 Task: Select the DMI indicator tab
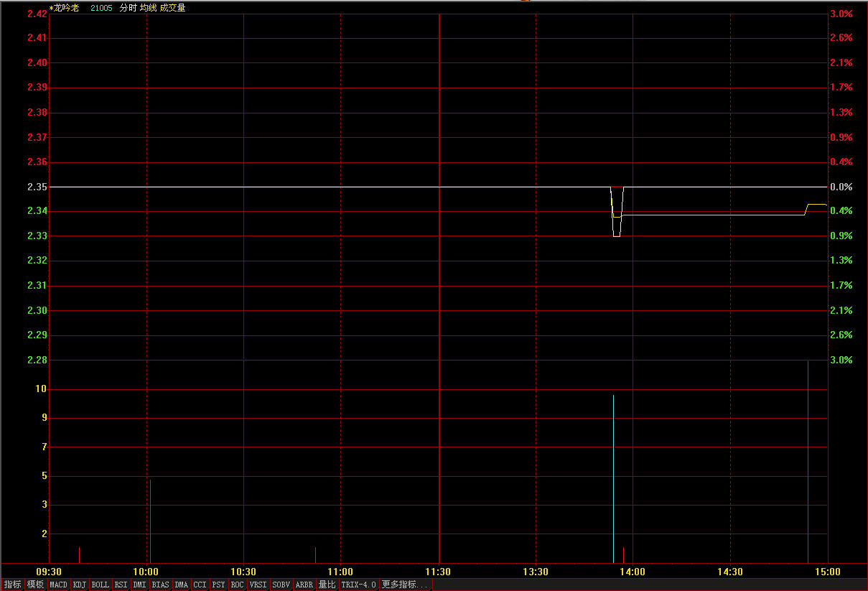tap(139, 585)
